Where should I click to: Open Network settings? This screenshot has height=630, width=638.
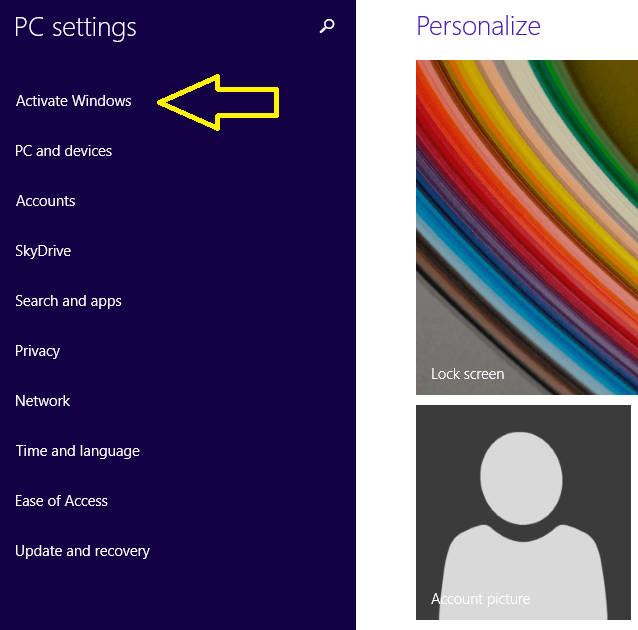tap(43, 401)
